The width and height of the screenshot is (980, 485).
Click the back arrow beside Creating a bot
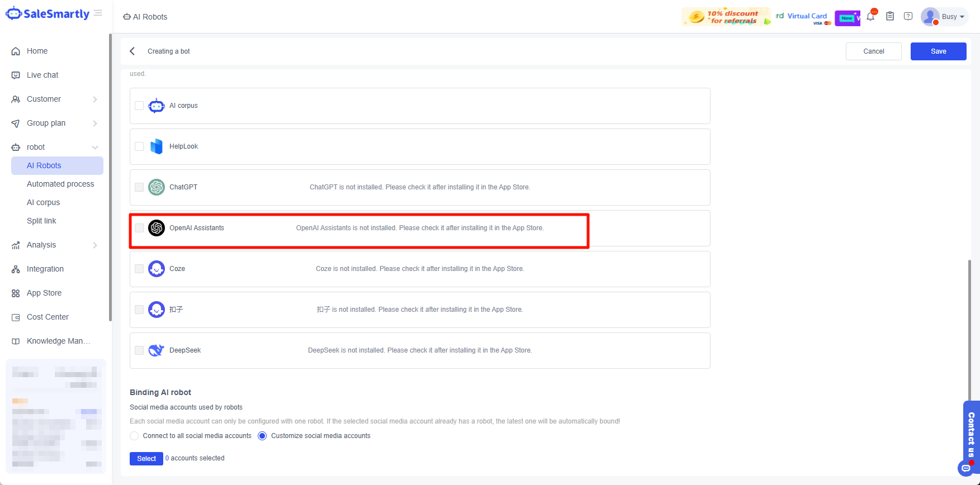(132, 51)
